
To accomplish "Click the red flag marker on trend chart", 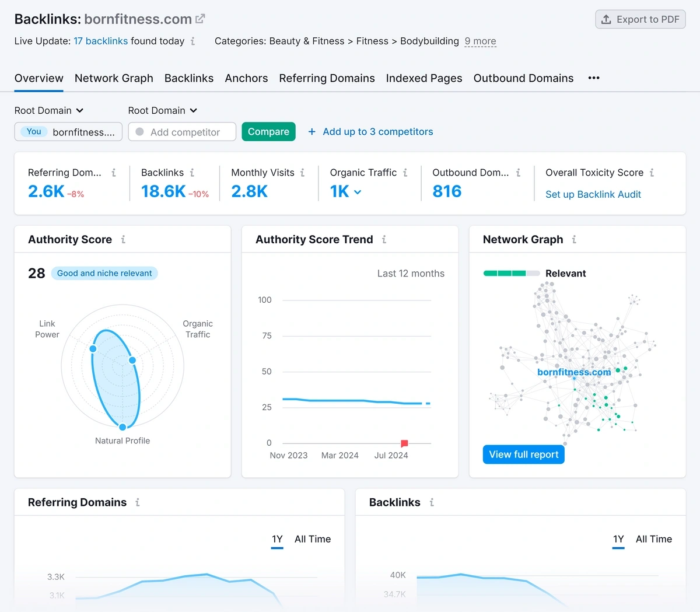I will click(404, 443).
